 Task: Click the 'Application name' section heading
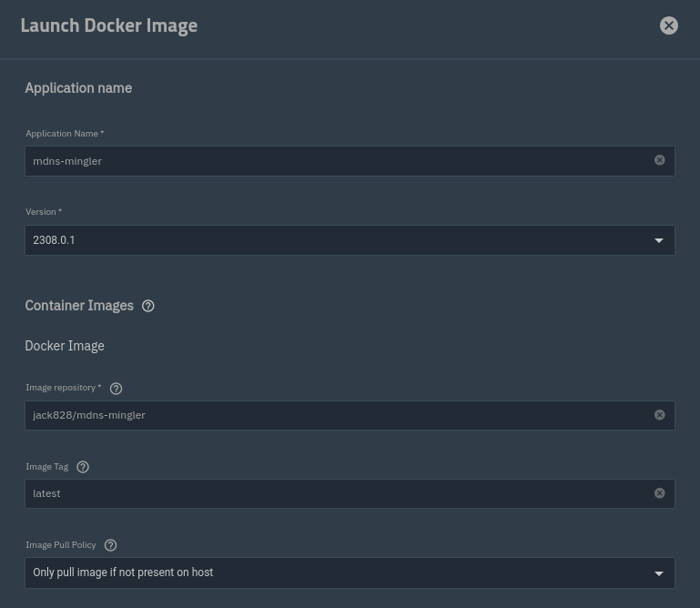click(x=78, y=88)
